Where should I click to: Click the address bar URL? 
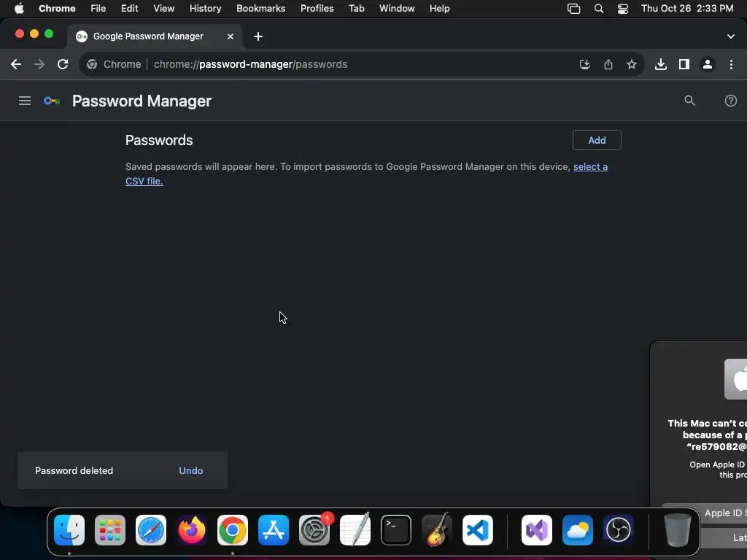[250, 64]
